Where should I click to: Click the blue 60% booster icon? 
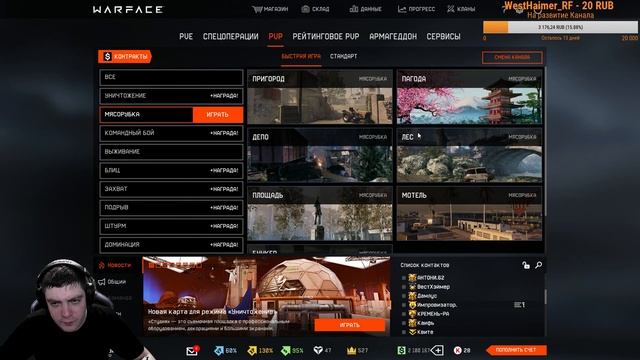[x=219, y=350]
